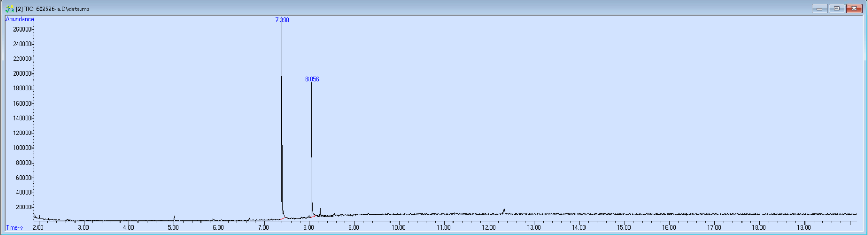Click the Abundance axis label

20,19
